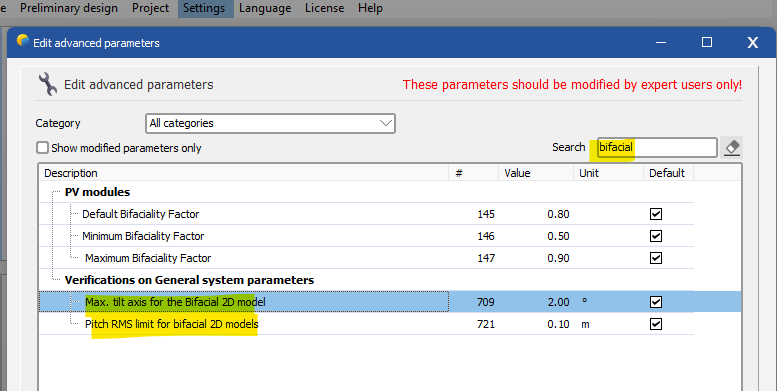Viewport: 777px width, 391px height.
Task: Open the Preliminary design menu
Action: tap(69, 8)
